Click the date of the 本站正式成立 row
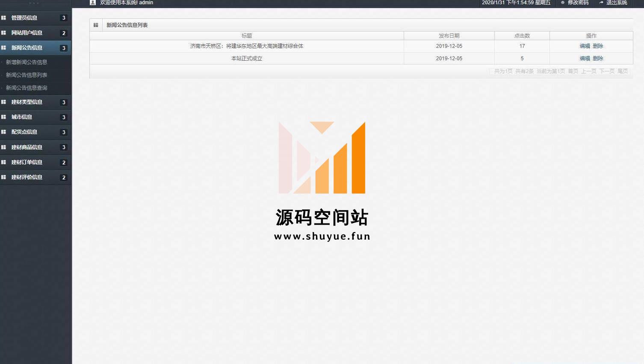Image resolution: width=644 pixels, height=364 pixels. (449, 59)
